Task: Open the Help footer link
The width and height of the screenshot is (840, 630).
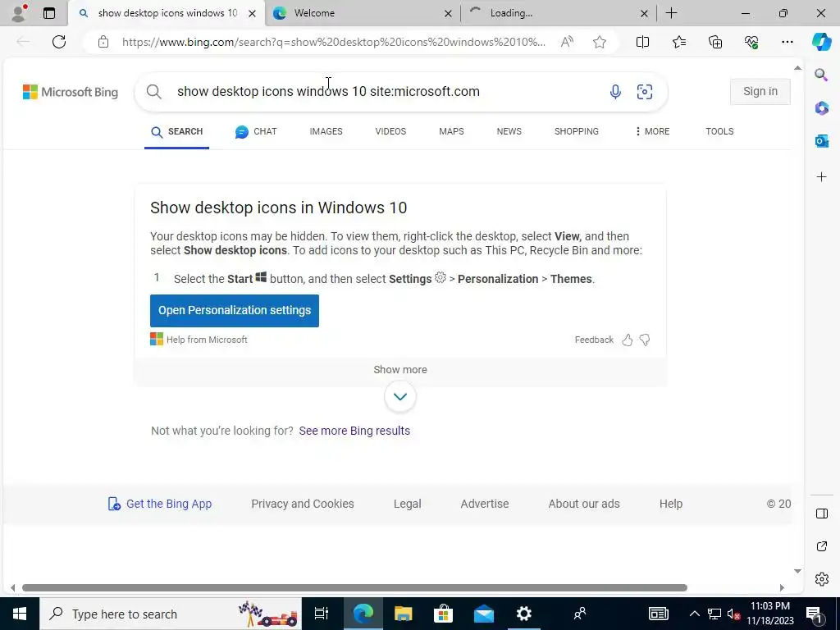Action: pyautogui.click(x=671, y=504)
